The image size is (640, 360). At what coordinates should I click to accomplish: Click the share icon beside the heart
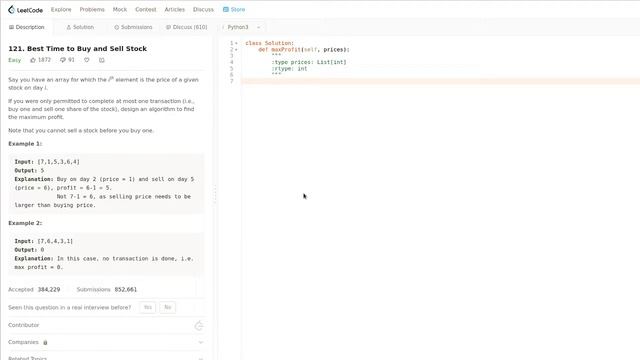[x=102, y=60]
